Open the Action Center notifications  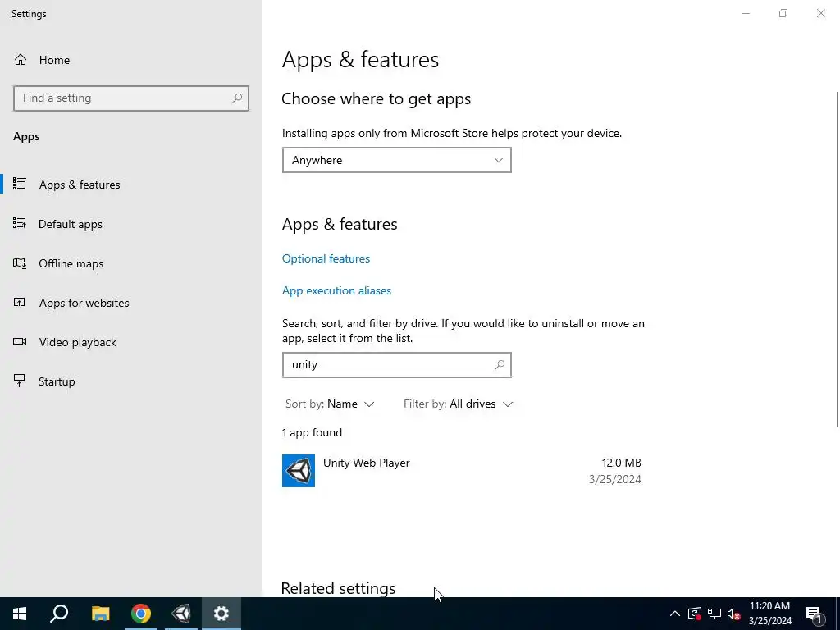pos(814,614)
